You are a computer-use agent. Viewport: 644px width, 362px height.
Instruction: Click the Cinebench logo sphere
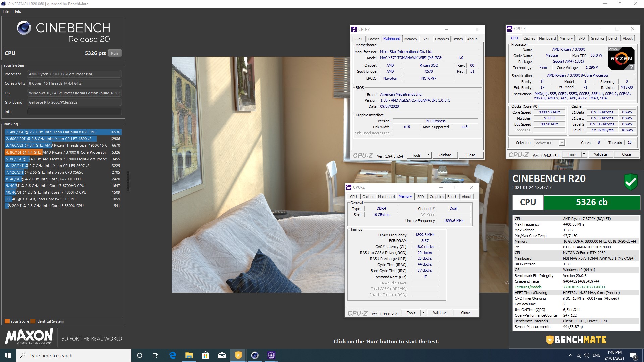pyautogui.click(x=24, y=28)
